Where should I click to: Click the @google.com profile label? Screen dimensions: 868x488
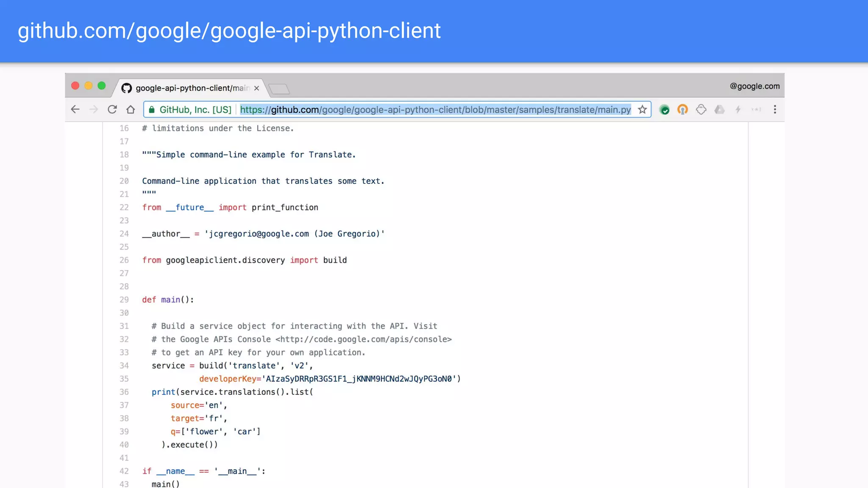click(x=754, y=86)
